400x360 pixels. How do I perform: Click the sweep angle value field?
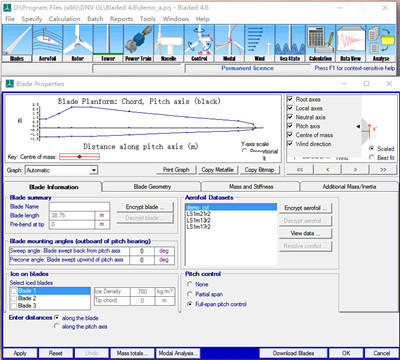coord(142,251)
